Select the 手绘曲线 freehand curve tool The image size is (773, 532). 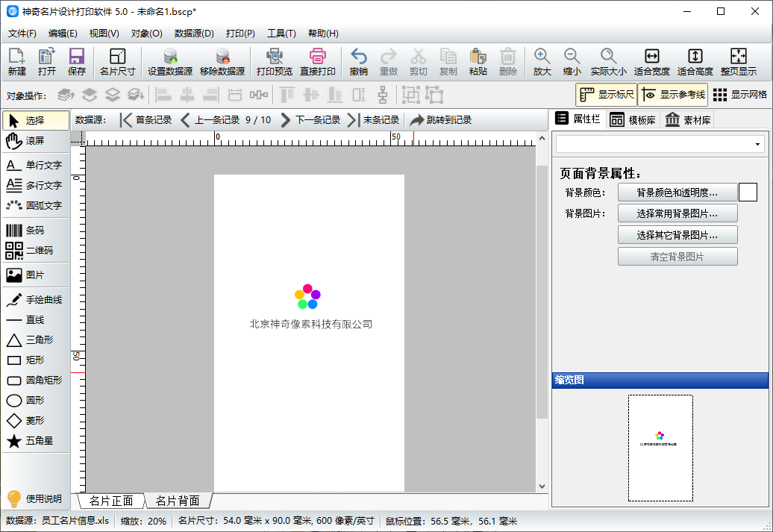coord(36,300)
